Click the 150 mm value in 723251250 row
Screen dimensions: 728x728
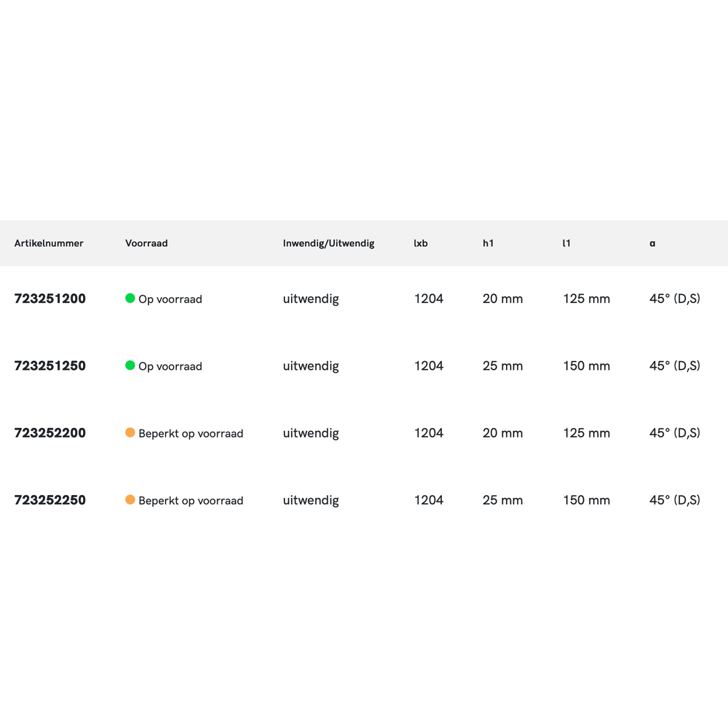pos(586,365)
